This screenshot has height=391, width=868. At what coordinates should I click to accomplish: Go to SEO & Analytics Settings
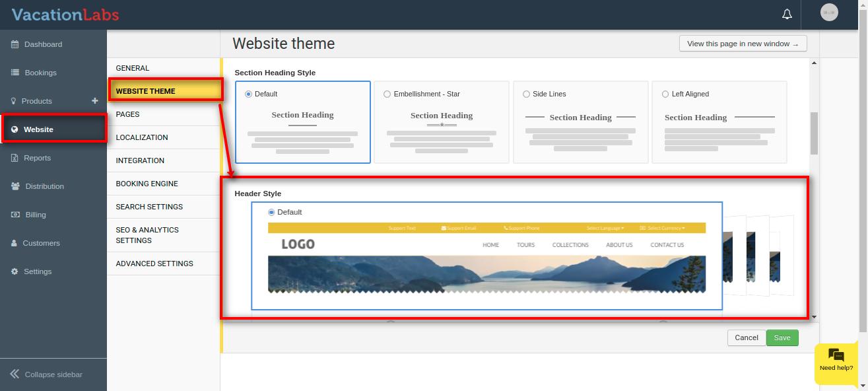(147, 235)
